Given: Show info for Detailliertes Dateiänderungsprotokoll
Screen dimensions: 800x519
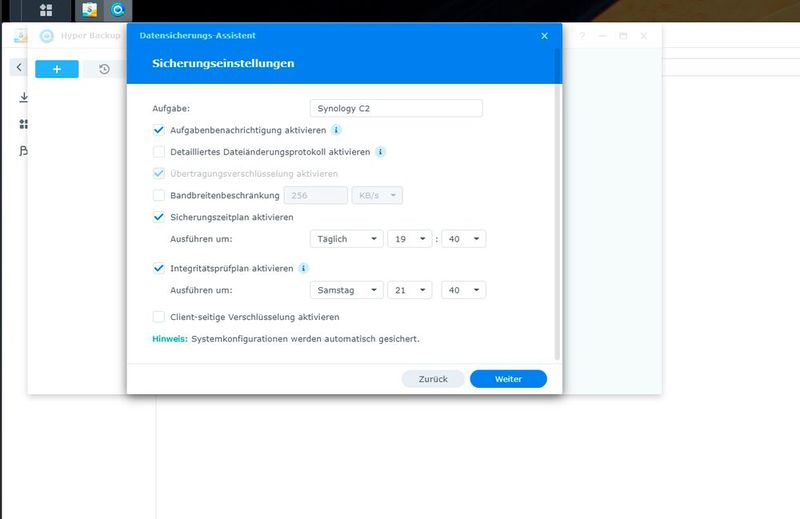Looking at the screenshot, I should [x=380, y=152].
